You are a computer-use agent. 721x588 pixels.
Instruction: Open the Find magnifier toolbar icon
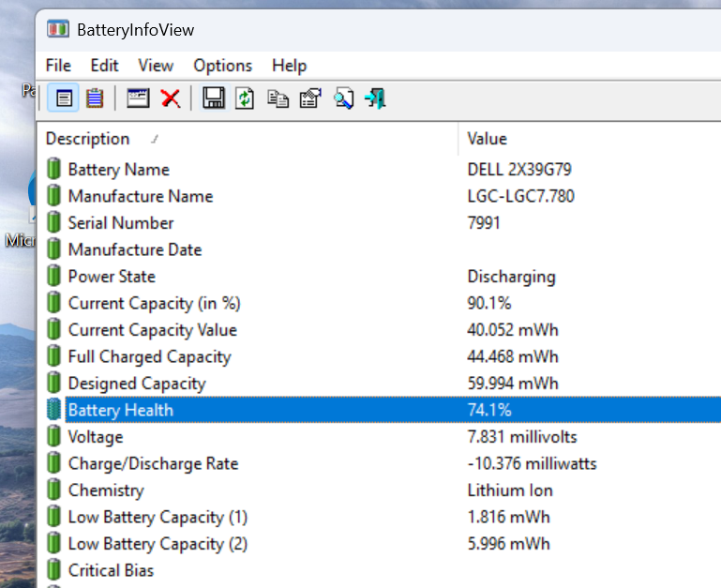pyautogui.click(x=344, y=98)
